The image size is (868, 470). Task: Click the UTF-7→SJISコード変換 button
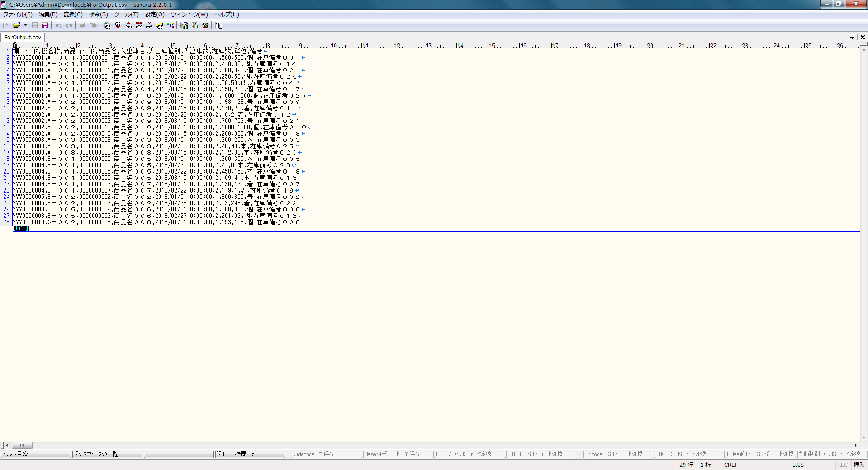[470, 454]
